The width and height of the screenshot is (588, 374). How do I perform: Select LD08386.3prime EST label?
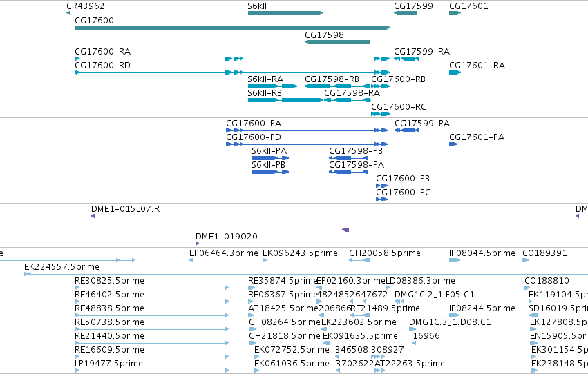(x=420, y=281)
